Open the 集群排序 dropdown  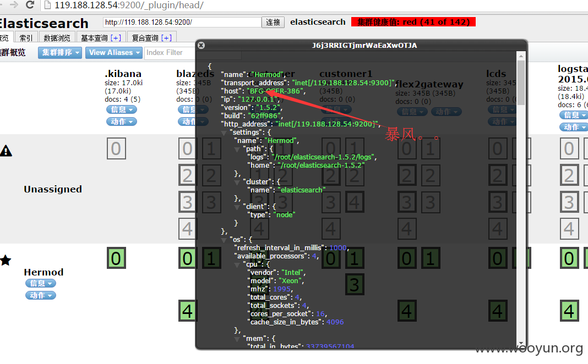point(60,53)
